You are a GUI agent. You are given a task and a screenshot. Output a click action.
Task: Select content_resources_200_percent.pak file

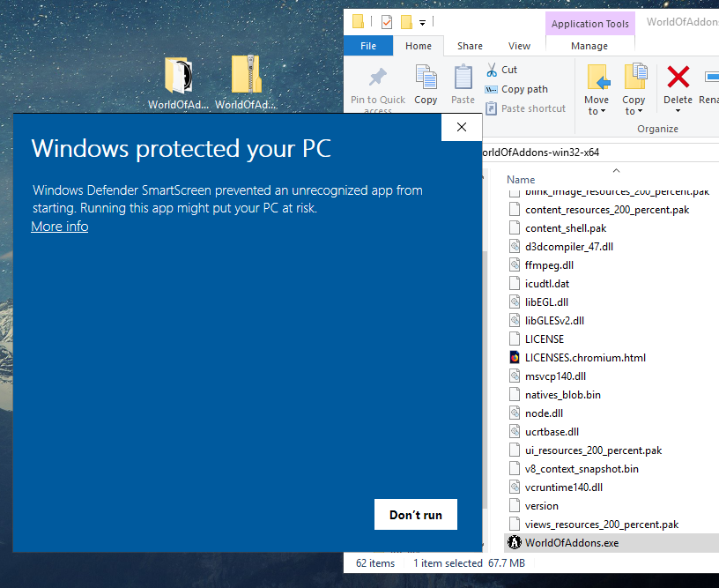(599, 210)
